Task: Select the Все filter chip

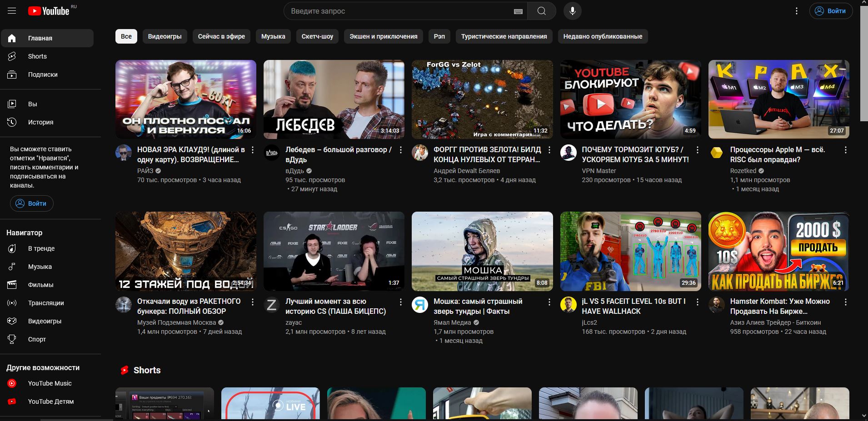Action: click(x=126, y=36)
